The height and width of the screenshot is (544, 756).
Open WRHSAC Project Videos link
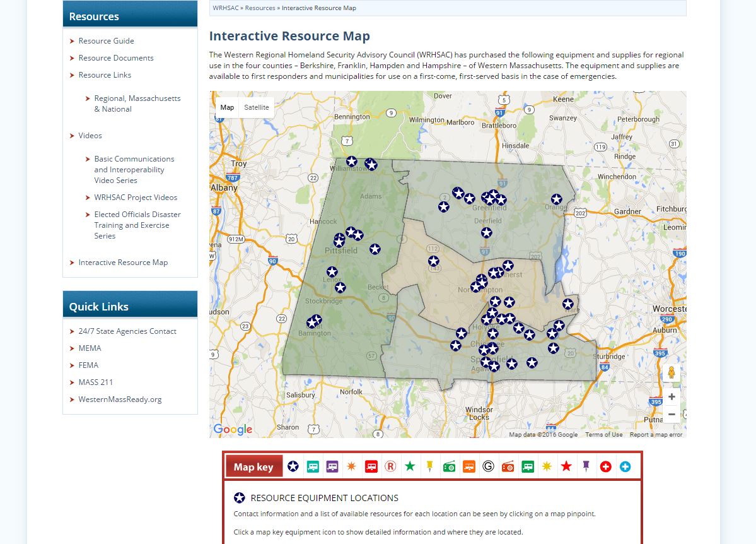click(136, 198)
